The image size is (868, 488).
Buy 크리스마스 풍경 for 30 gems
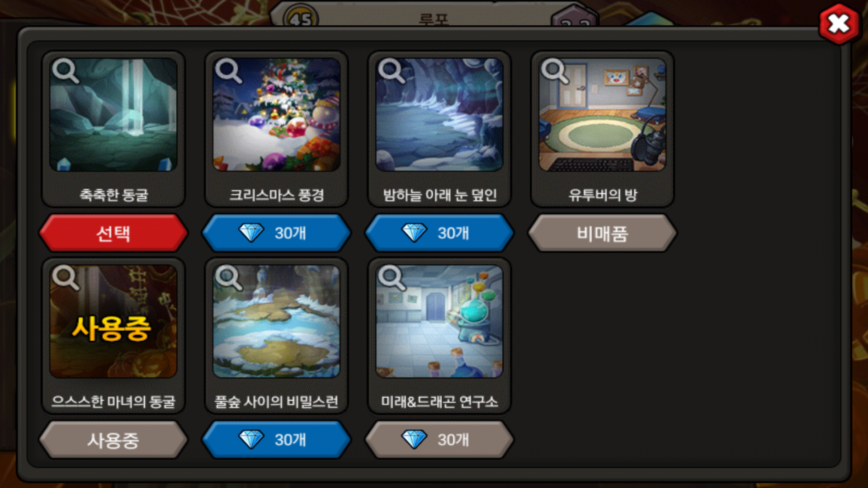[x=276, y=233]
